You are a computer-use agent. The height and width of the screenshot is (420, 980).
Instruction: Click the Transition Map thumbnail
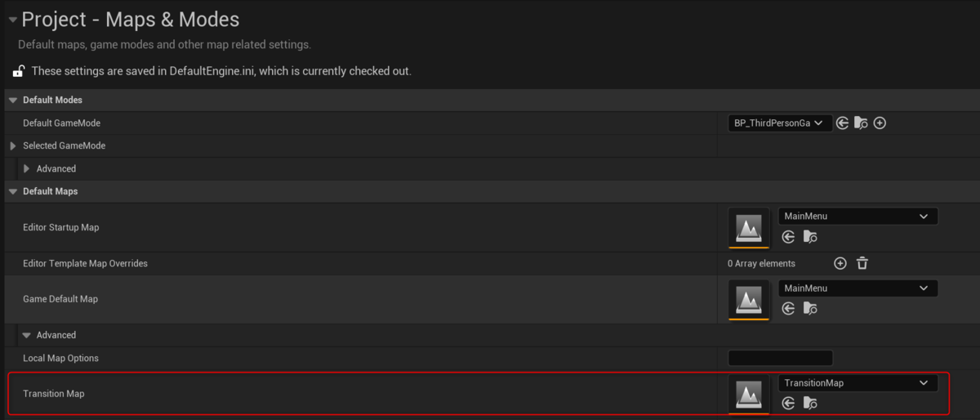pyautogui.click(x=749, y=394)
